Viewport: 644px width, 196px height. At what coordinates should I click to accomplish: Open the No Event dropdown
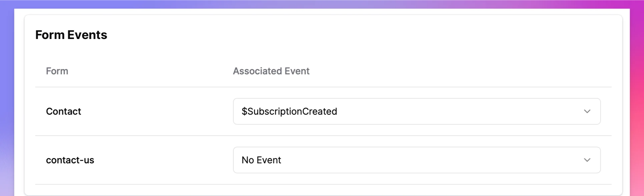(417, 160)
